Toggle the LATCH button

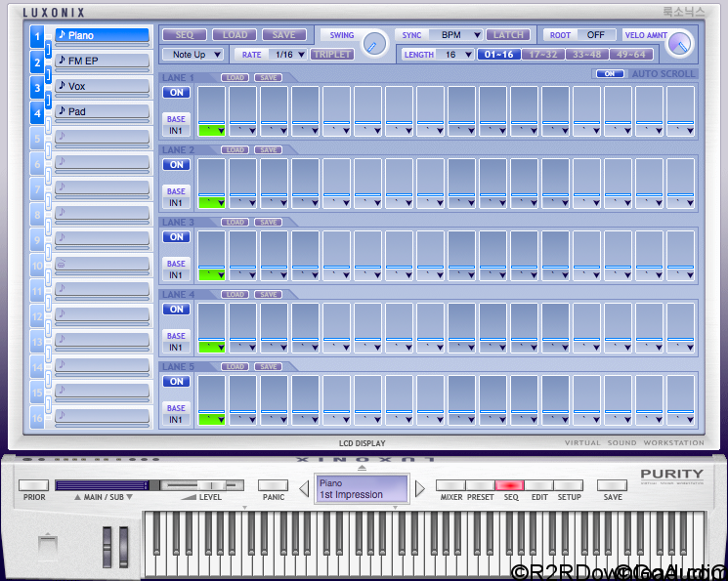coord(508,35)
